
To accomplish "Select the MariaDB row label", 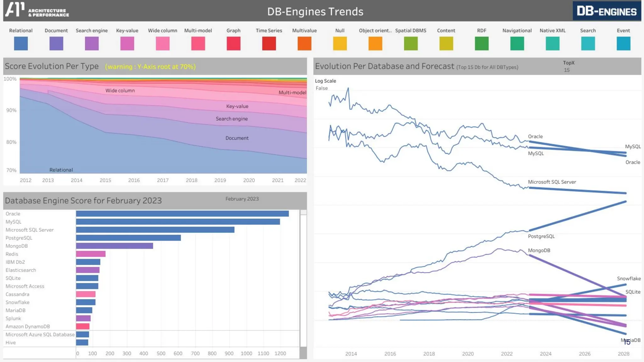I will (x=15, y=310).
